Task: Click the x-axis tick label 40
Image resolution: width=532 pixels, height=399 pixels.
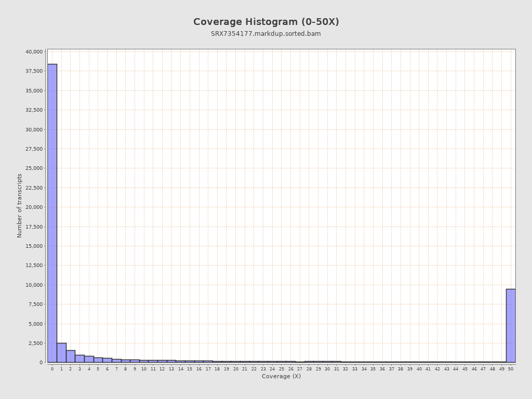Action: point(419,369)
